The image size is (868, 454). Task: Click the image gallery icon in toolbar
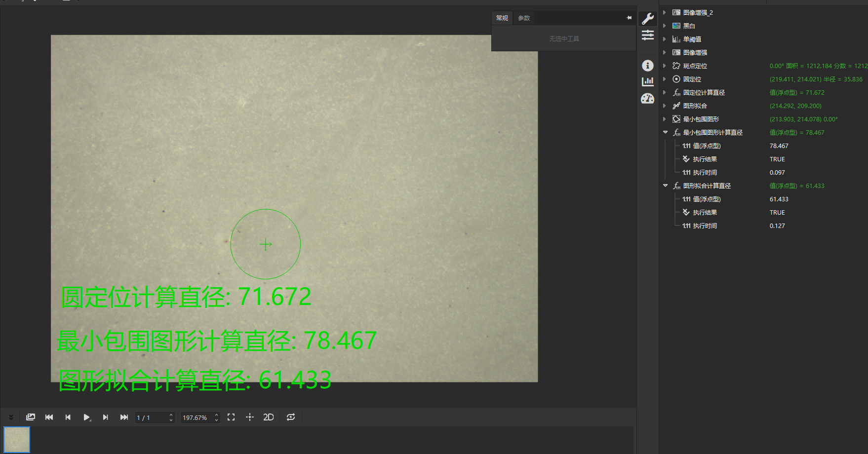coord(31,417)
